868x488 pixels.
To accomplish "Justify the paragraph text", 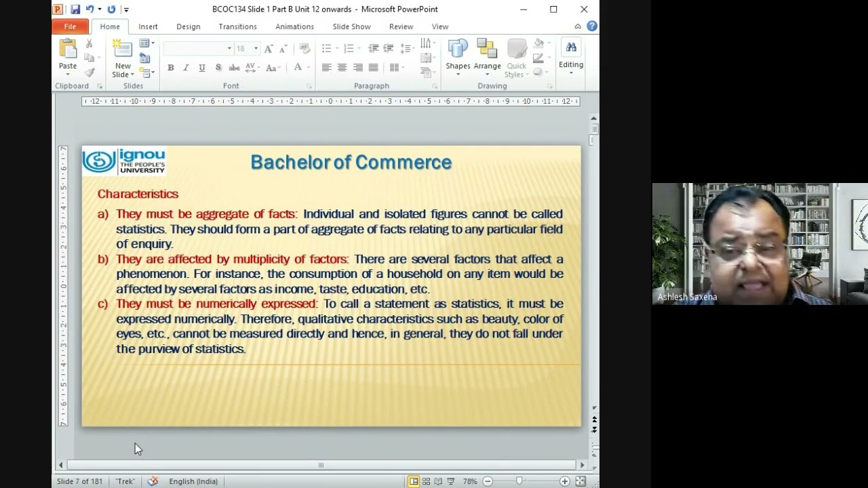I will [373, 68].
